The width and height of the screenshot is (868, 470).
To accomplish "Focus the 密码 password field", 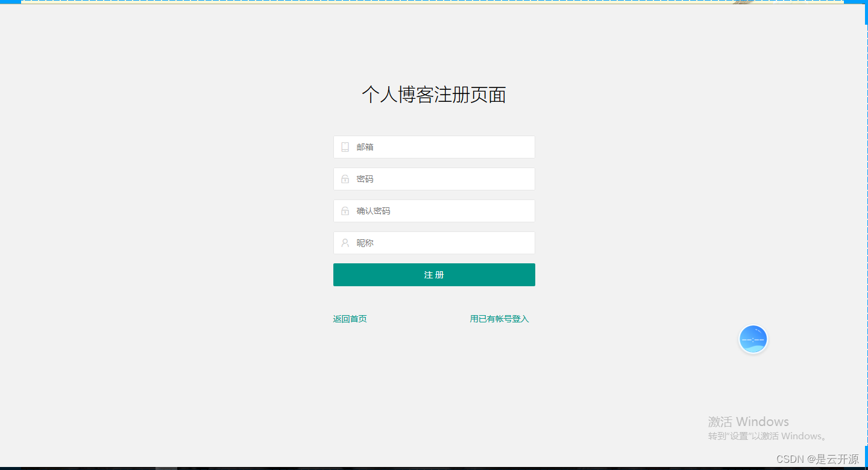I will pos(434,179).
